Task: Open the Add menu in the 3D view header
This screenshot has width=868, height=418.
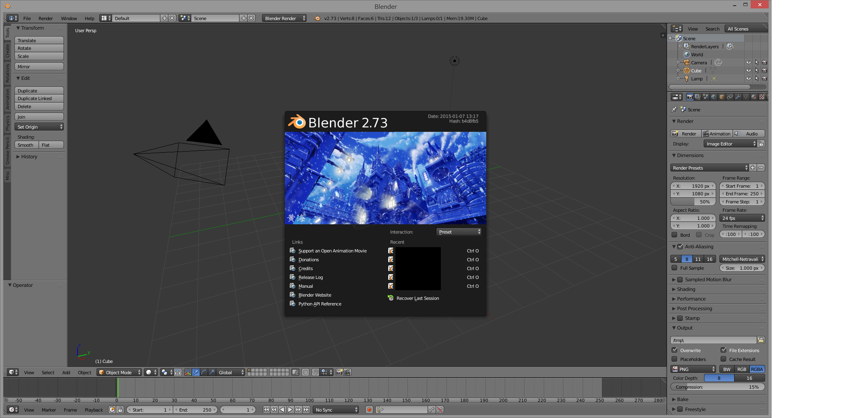Action: 66,372
